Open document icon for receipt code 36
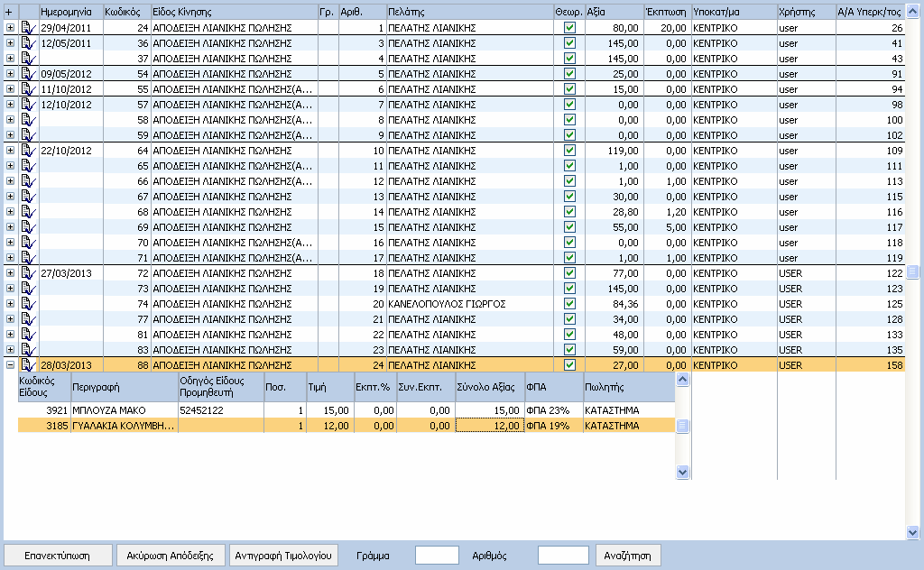 [28, 43]
